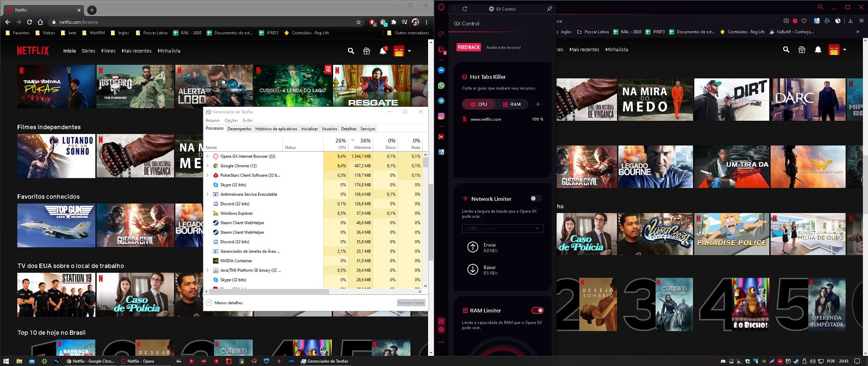Reload the Chrome Netflix page
Image resolution: width=868 pixels, height=366 pixels.
pyautogui.click(x=29, y=22)
